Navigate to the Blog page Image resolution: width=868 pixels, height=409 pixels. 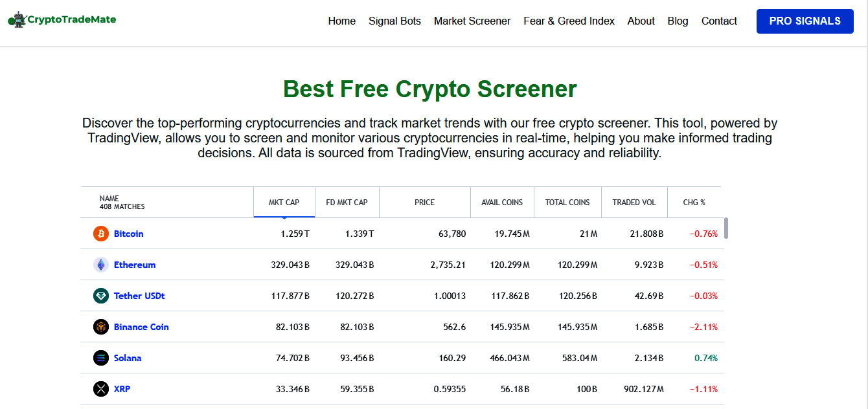[x=678, y=21]
